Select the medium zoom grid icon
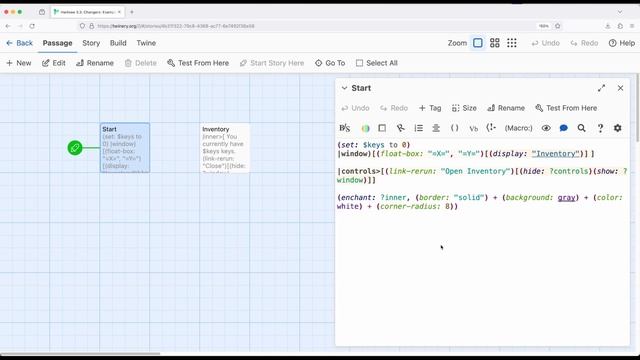The height and width of the screenshot is (360, 640). [495, 43]
